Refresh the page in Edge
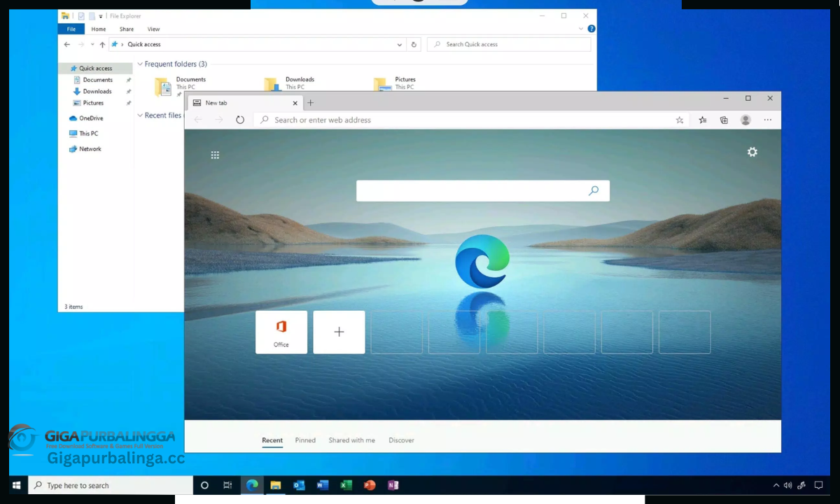 [240, 120]
